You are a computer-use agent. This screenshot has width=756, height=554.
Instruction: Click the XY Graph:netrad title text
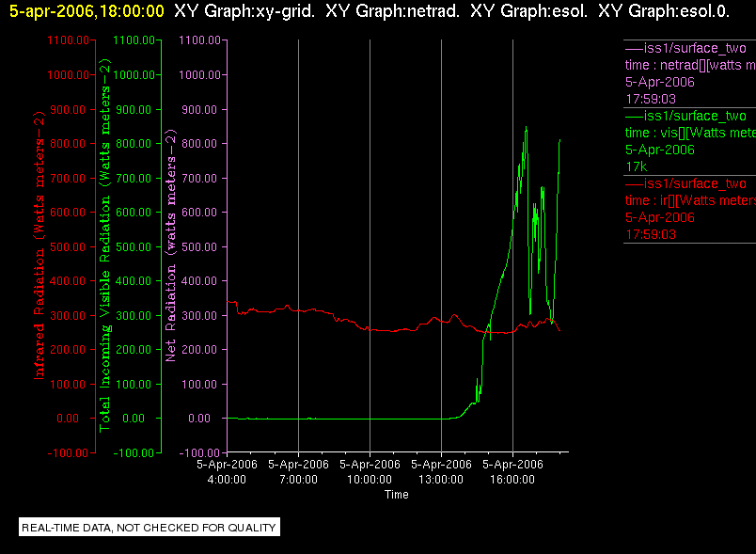[392, 10]
